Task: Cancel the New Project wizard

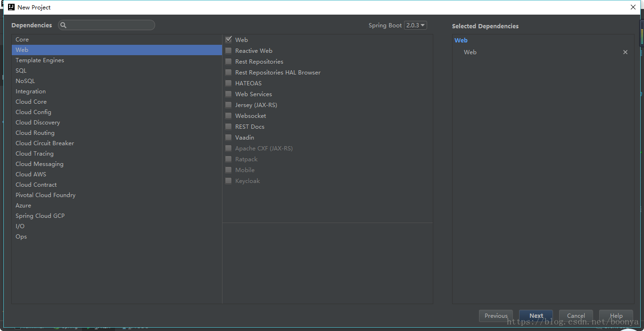Action: pos(576,316)
